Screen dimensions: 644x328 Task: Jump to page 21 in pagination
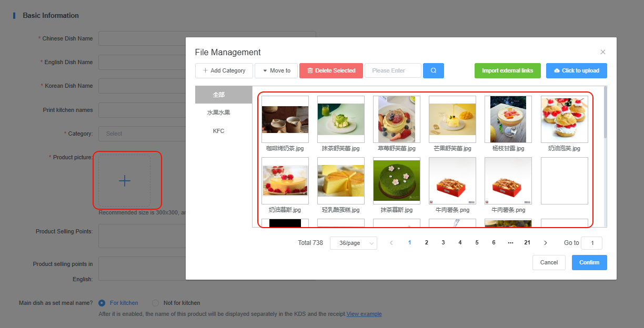point(527,243)
